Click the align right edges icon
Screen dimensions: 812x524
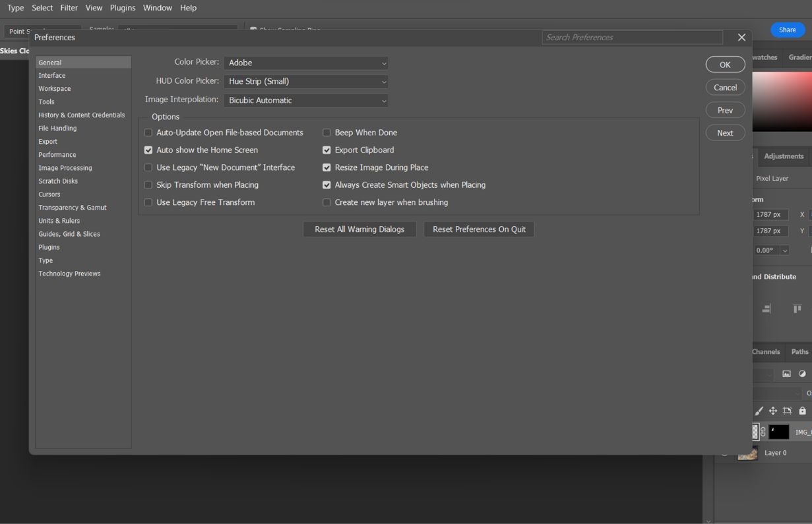point(767,310)
